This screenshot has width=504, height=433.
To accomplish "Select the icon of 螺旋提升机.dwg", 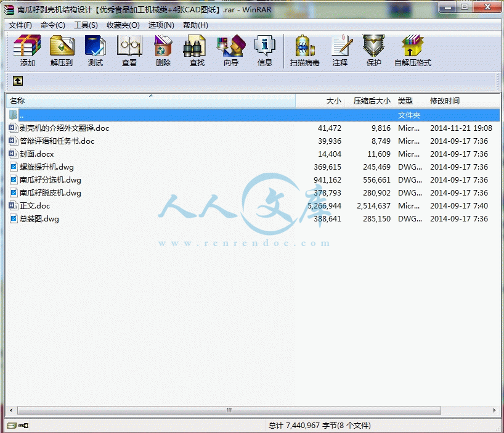I will click(14, 167).
